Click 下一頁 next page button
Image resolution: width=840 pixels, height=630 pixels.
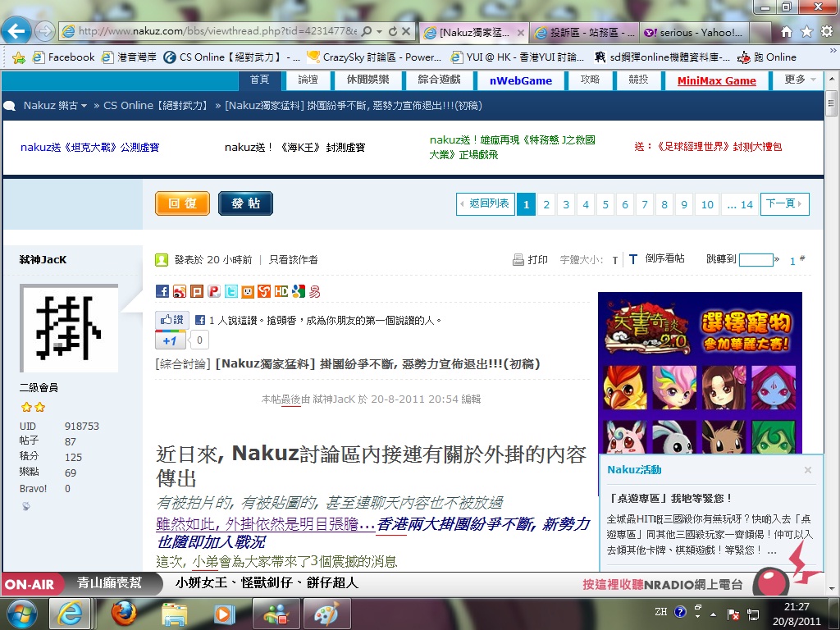pos(785,203)
